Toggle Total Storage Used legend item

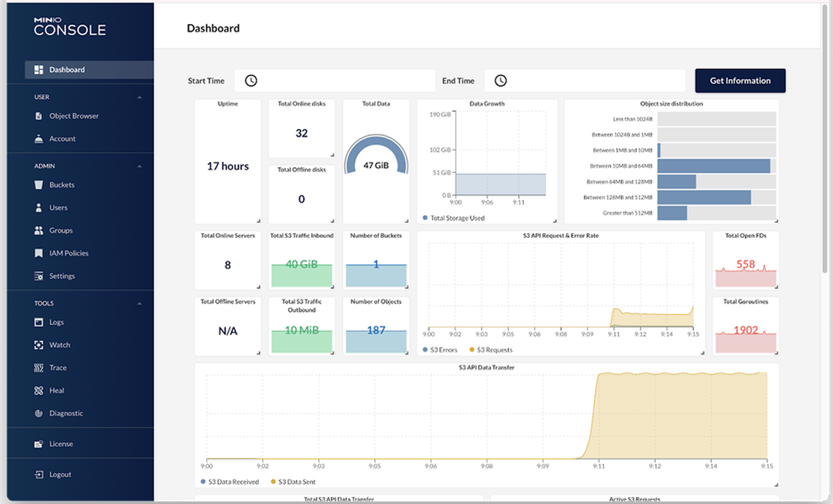(457, 218)
